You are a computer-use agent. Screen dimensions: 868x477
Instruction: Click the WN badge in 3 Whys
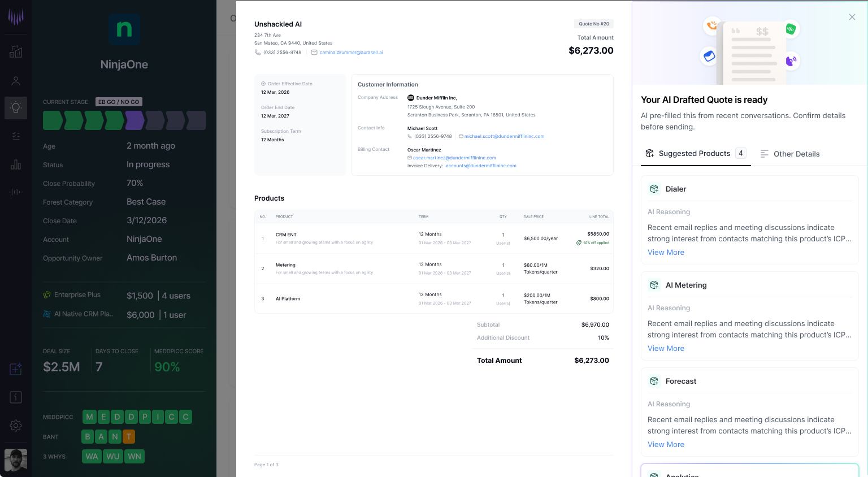point(134,457)
